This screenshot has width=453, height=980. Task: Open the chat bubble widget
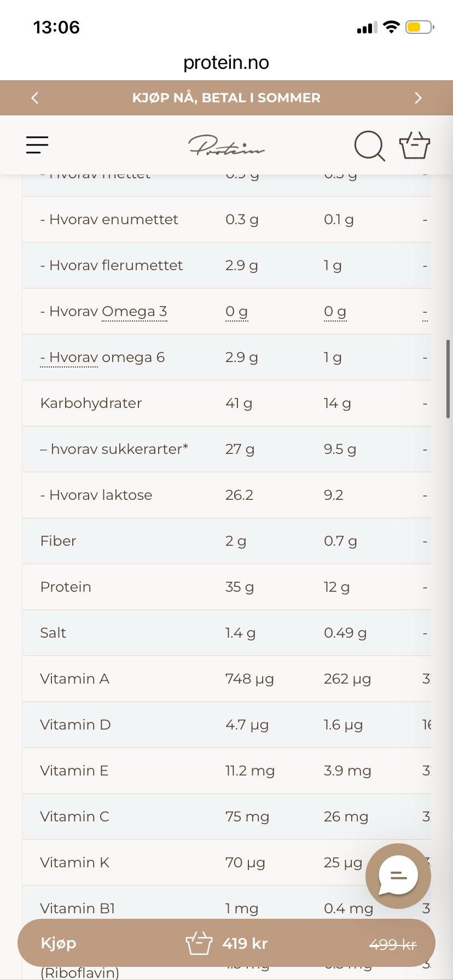(398, 876)
